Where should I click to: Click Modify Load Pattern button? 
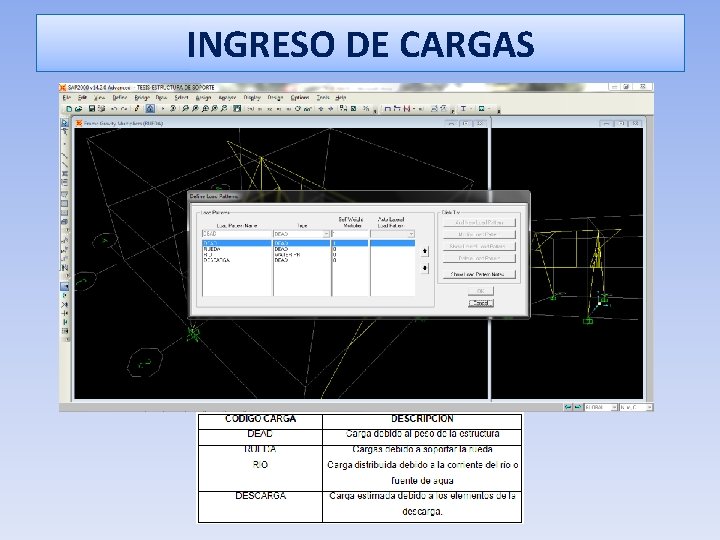pyautogui.click(x=479, y=234)
